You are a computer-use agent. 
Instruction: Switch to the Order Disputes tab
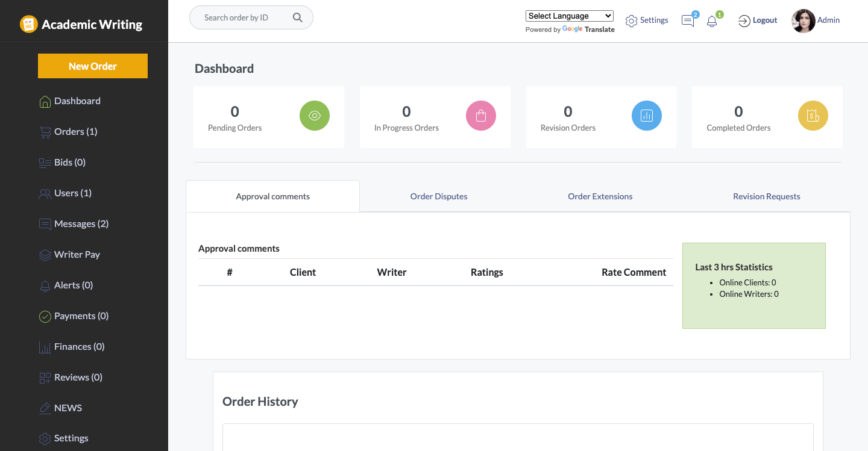pos(438,196)
